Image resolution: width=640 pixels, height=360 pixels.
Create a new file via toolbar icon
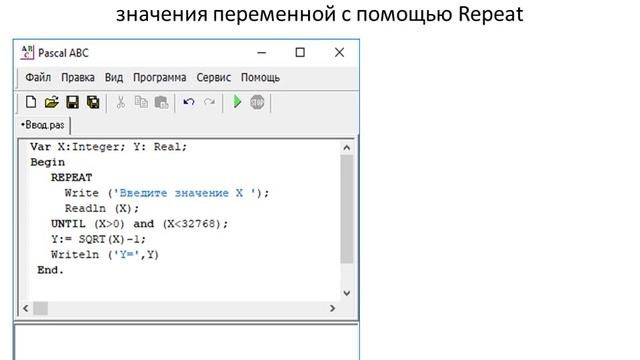coord(31,102)
